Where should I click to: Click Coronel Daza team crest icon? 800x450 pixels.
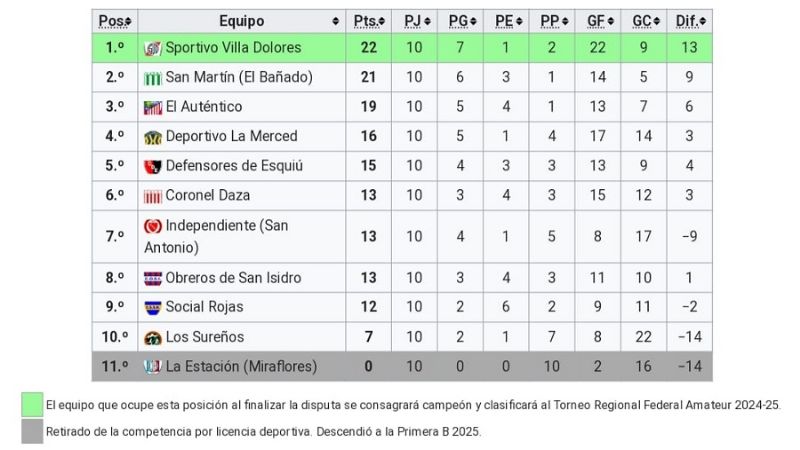click(x=153, y=196)
